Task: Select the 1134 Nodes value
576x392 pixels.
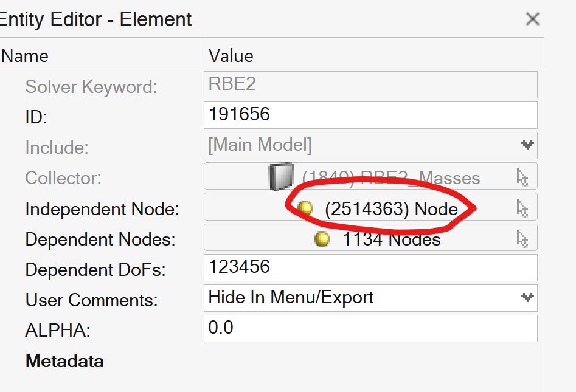Action: [x=392, y=239]
